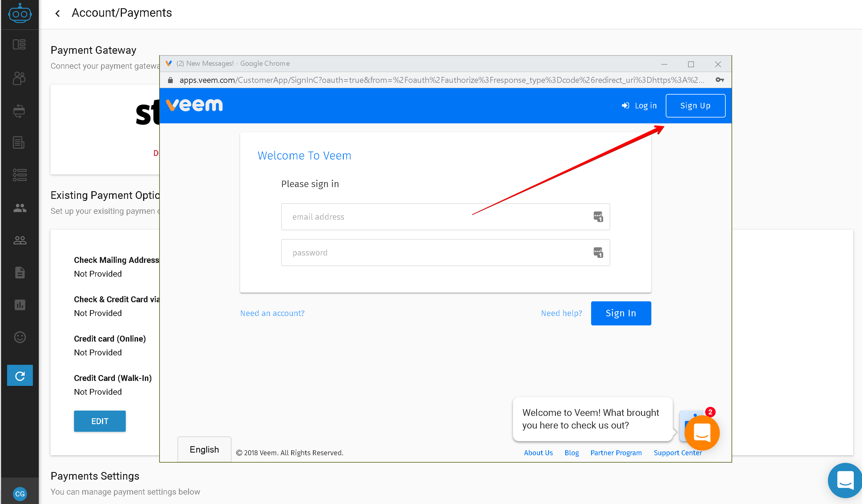This screenshot has width=862, height=504.
Task: Open the Support Center footer link
Action: 677,453
